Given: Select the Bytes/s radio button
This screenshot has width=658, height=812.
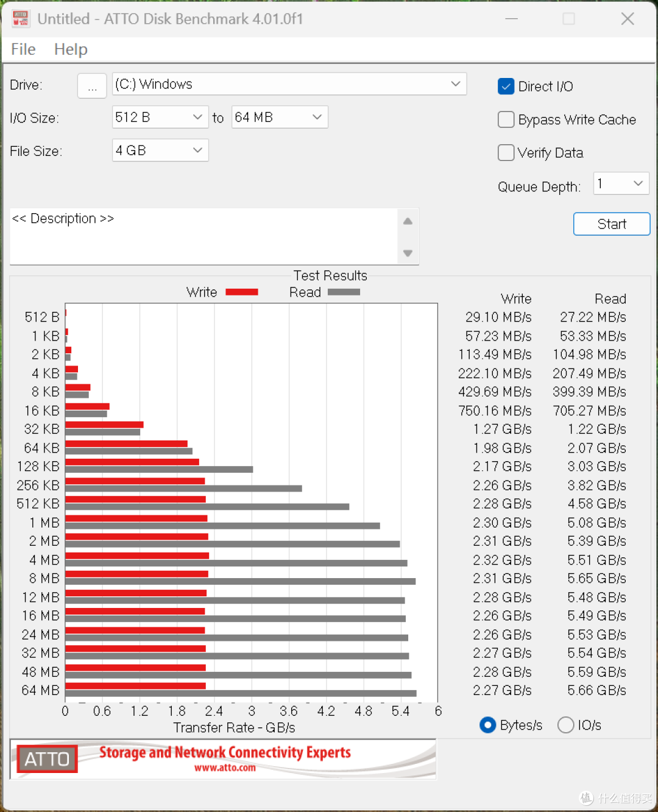Looking at the screenshot, I should (x=487, y=725).
